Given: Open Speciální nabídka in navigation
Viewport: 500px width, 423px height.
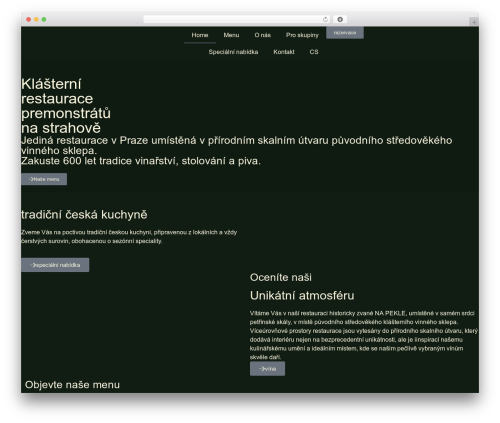Looking at the screenshot, I should pyautogui.click(x=233, y=52).
